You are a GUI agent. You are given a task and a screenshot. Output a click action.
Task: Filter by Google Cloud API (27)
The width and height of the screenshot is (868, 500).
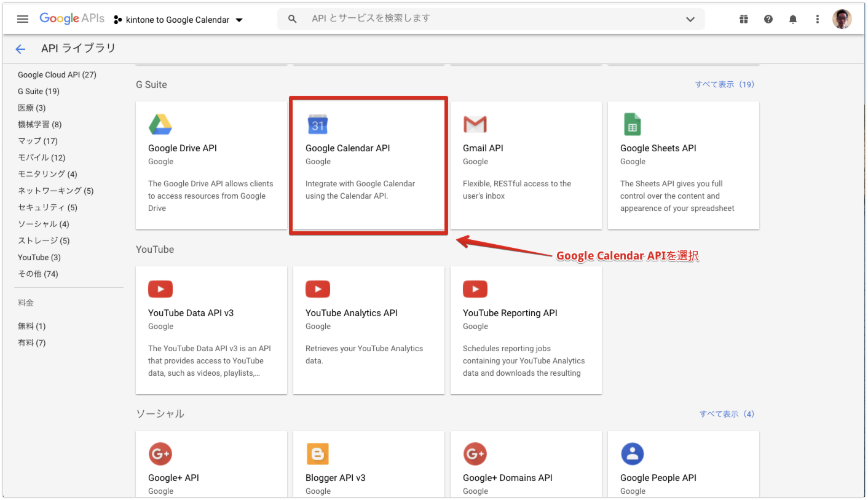click(x=57, y=74)
